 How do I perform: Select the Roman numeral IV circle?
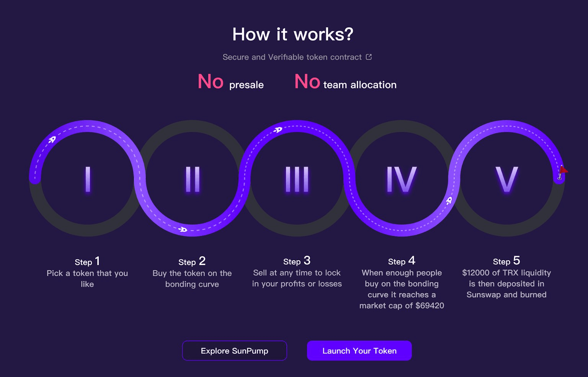coord(402,179)
